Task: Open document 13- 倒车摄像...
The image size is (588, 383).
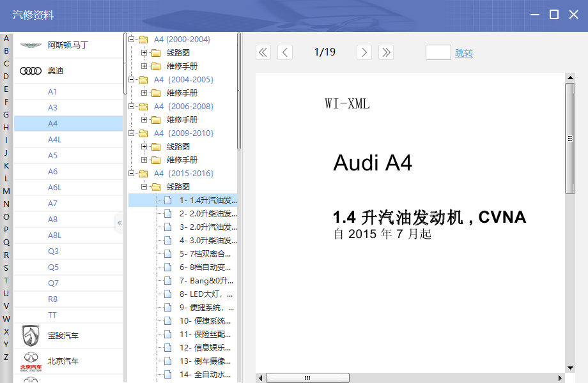Action: tap(205, 361)
